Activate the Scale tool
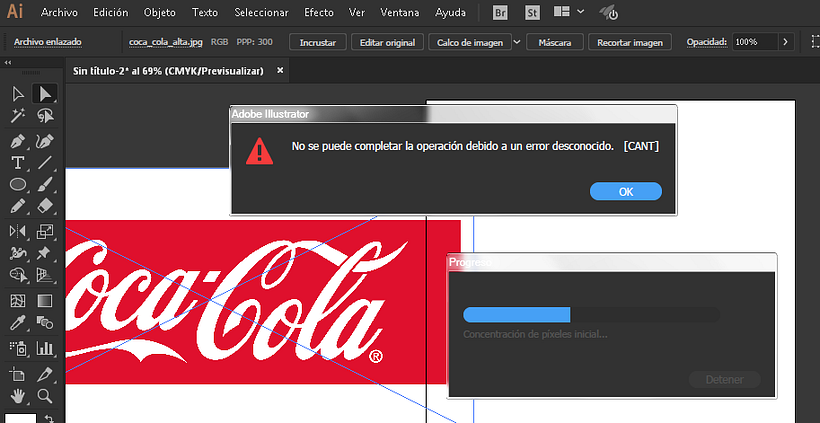The width and height of the screenshot is (820, 423). 45,231
